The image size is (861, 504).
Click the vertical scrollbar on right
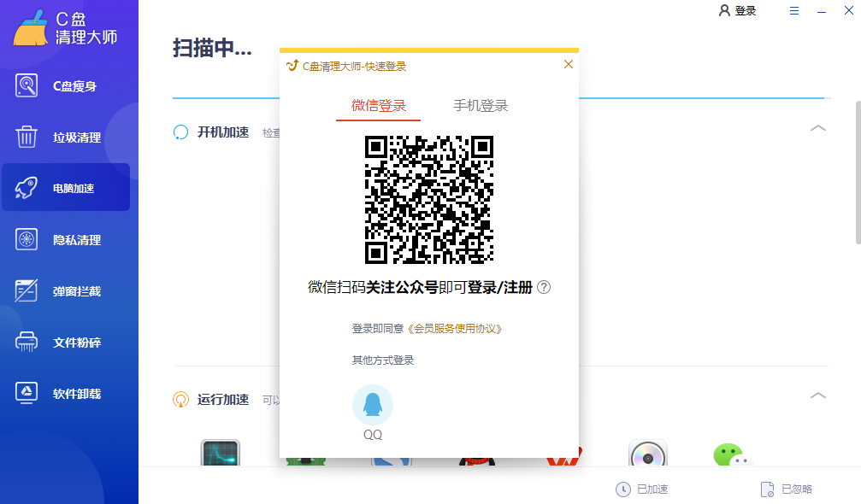coord(858,173)
